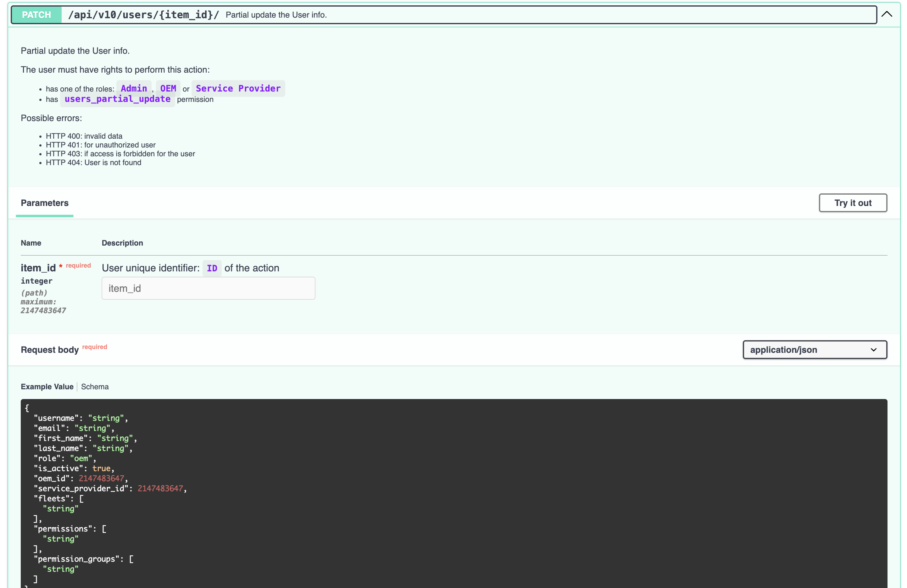Click the item_id parameter name label
907x588 pixels.
click(x=38, y=268)
